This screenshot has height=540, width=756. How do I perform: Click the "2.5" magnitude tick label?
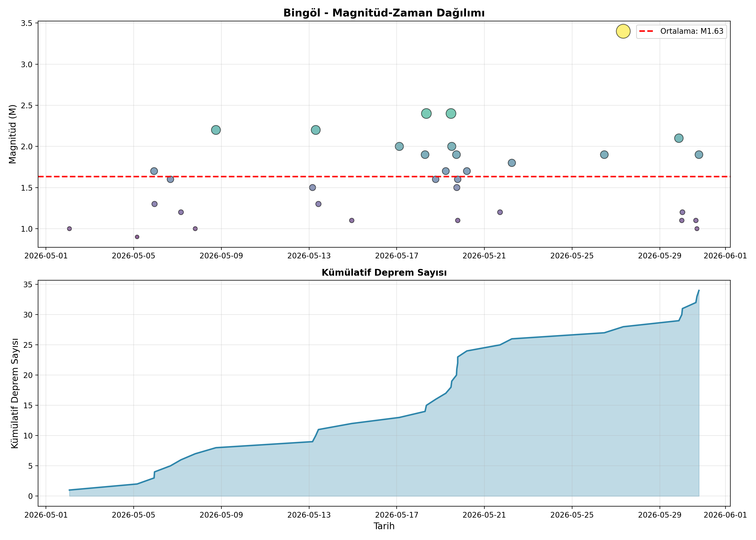pos(27,105)
